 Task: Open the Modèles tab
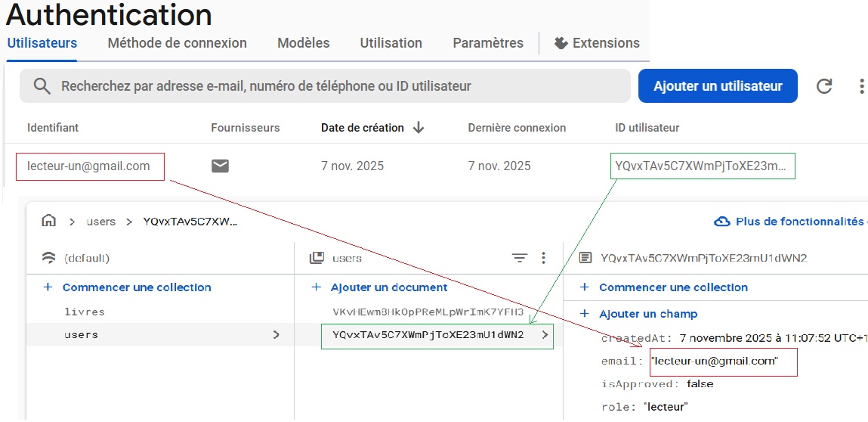click(303, 43)
